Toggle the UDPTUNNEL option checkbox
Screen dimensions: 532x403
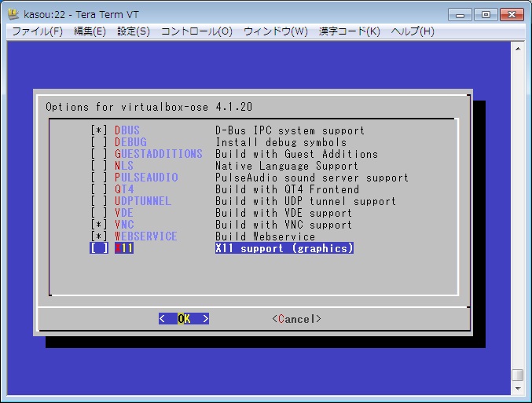tap(99, 201)
